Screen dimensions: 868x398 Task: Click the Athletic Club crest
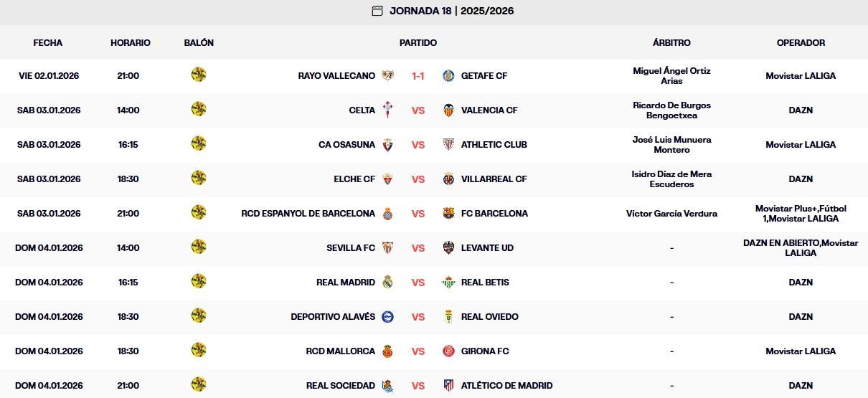tap(448, 144)
